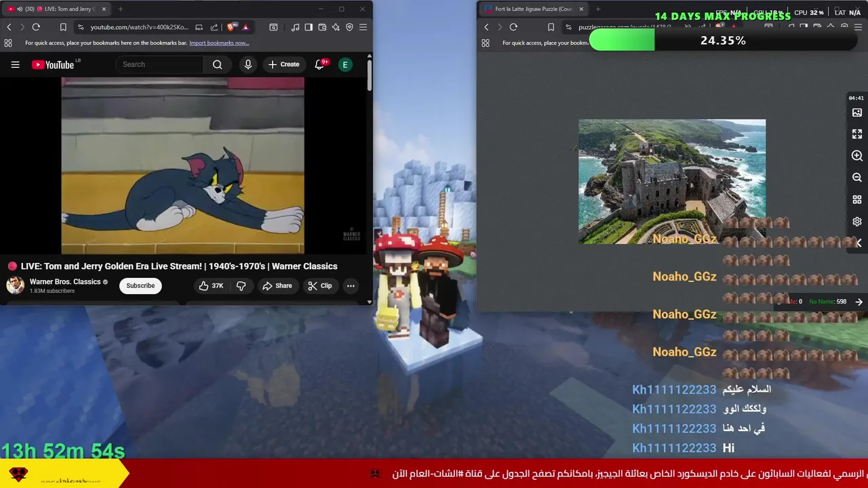
Task: Click the Share button under the video
Action: pos(277,286)
